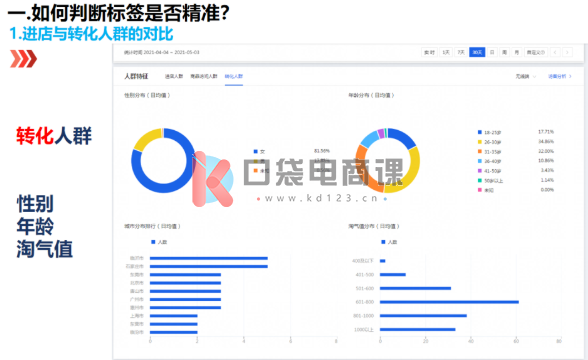588x360 pixels.
Task: Click the 41-50岁 purple legend marker
Action: pos(480,171)
